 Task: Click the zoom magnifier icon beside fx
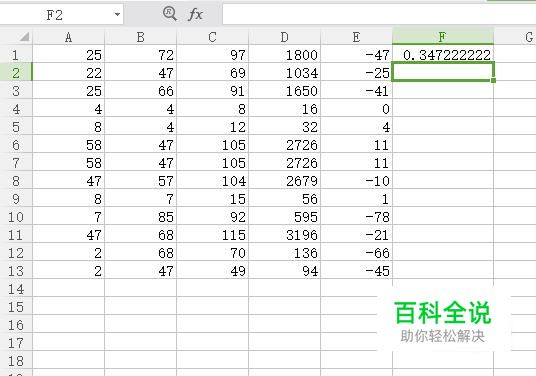[x=170, y=14]
